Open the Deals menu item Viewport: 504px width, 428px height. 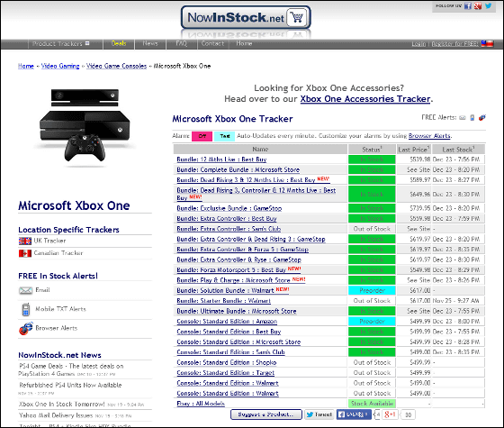click(x=119, y=43)
